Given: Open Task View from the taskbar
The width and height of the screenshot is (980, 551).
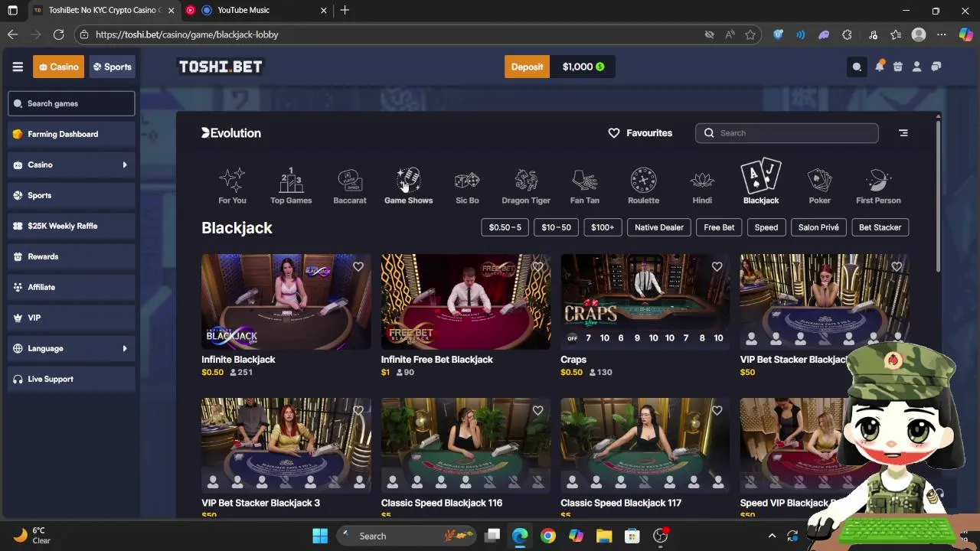Looking at the screenshot, I should coord(492,536).
